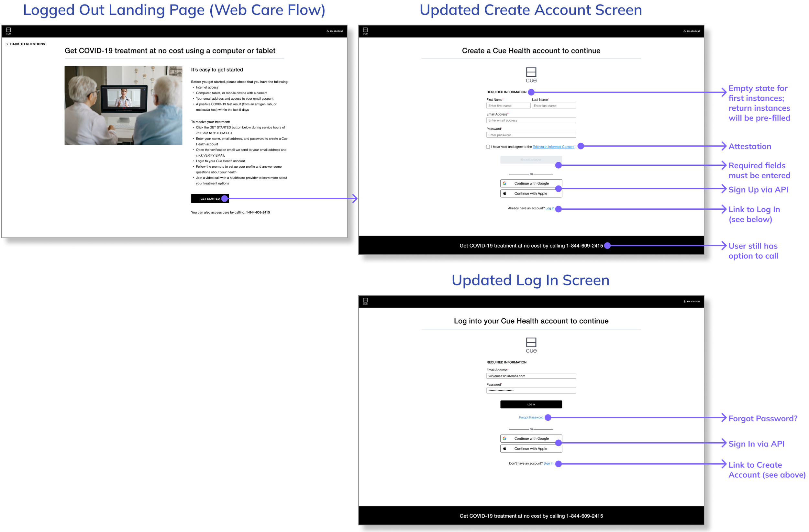Check the Telehealth Informed Consent checkbox

488,147
